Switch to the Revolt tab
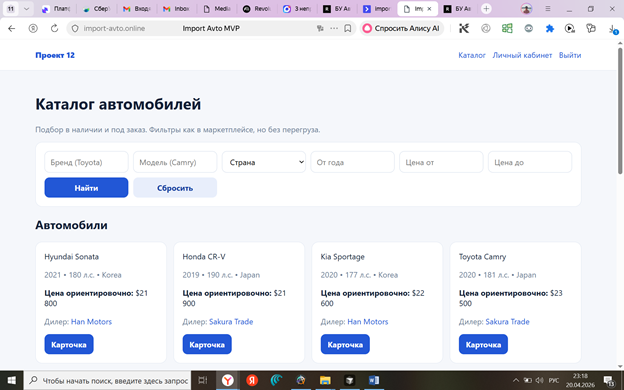Screen dimensions: 624x390 (257, 8)
